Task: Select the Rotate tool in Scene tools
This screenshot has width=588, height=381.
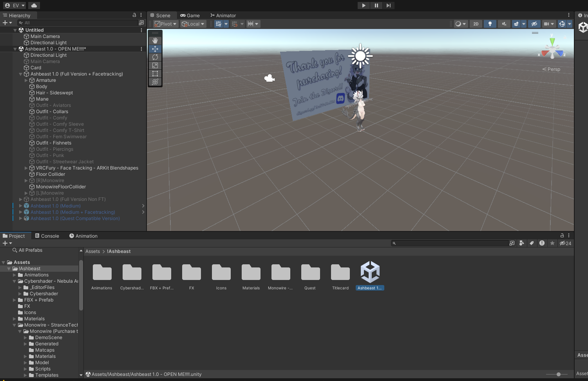Action: click(x=155, y=57)
